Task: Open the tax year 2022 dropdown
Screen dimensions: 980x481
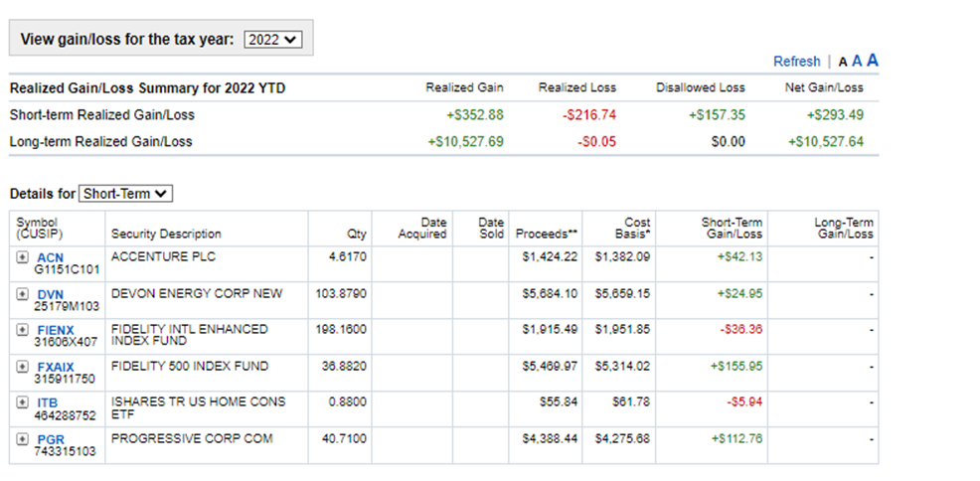Action: (x=272, y=40)
